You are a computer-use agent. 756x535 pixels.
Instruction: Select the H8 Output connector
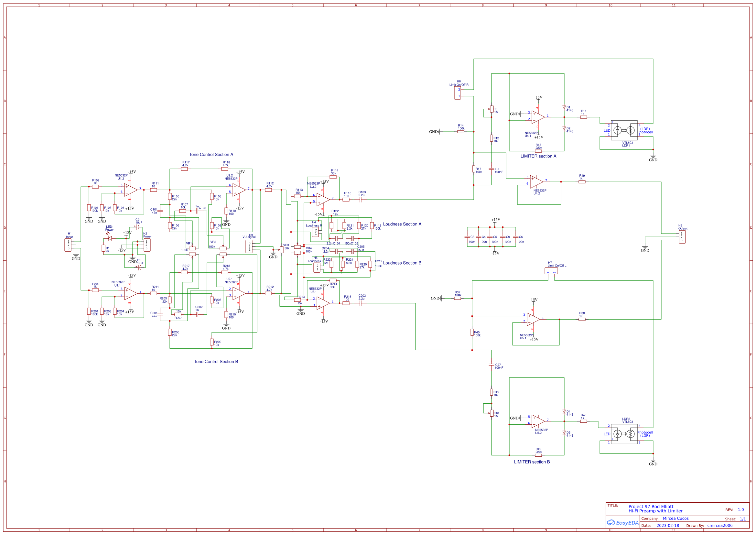(683, 237)
